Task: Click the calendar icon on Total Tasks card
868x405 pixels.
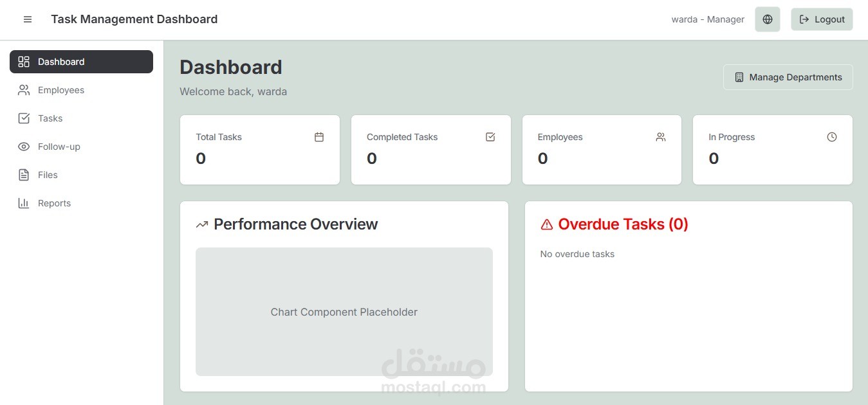Action: pyautogui.click(x=319, y=136)
